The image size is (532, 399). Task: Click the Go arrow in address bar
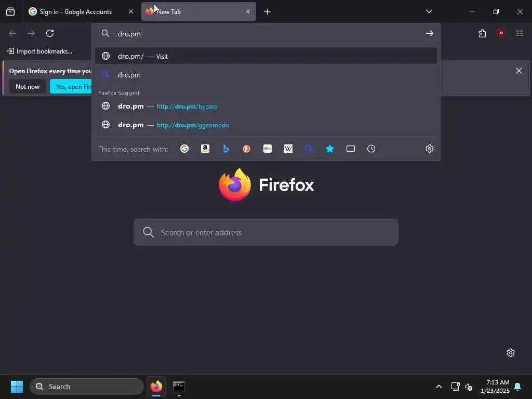pyautogui.click(x=430, y=33)
